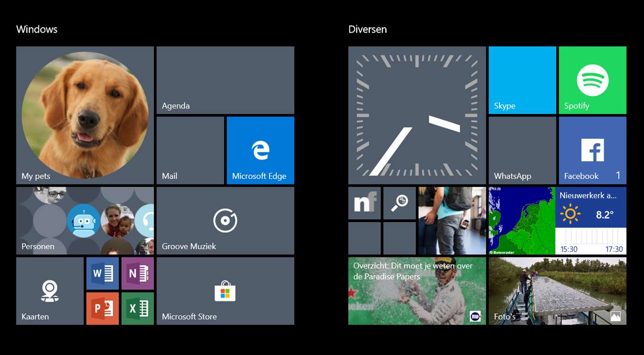Click the Diversen group heading
Image resolution: width=644 pixels, height=355 pixels.
point(368,30)
